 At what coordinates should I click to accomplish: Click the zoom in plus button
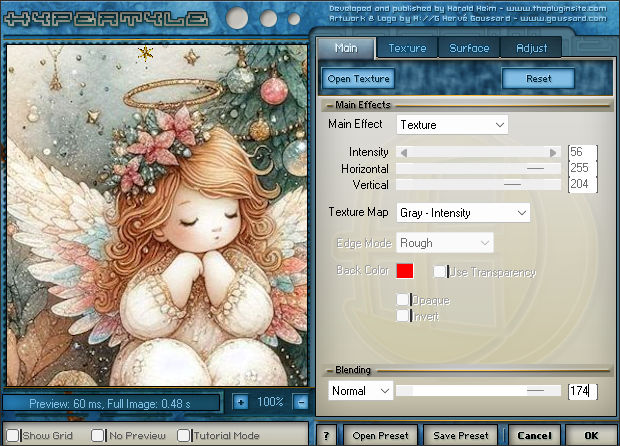pos(240,402)
